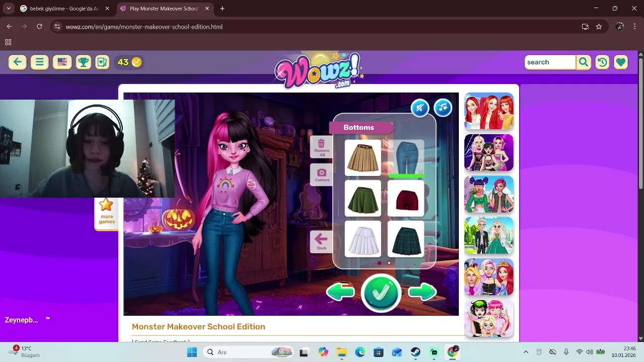Click the Wowz back arrow button

18,62
